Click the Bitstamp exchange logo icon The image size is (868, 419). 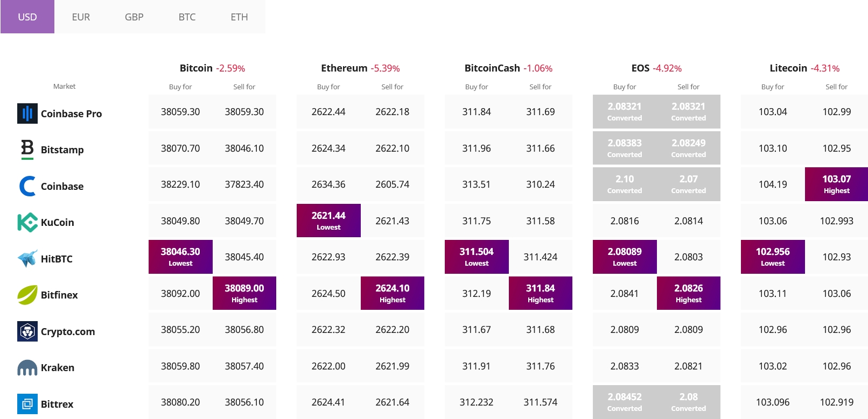point(27,150)
